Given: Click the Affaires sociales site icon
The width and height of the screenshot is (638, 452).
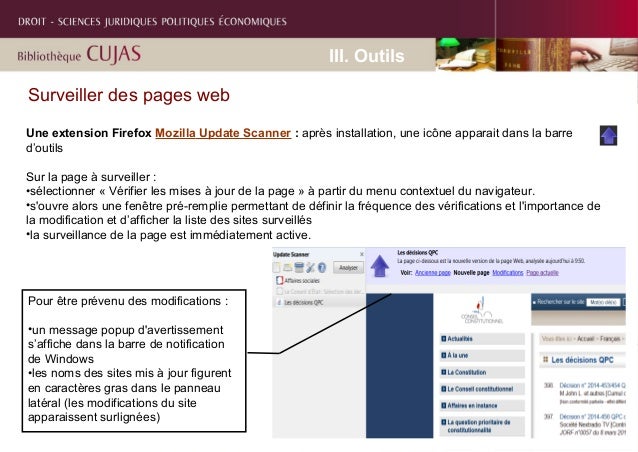Looking at the screenshot, I should 279,280.
